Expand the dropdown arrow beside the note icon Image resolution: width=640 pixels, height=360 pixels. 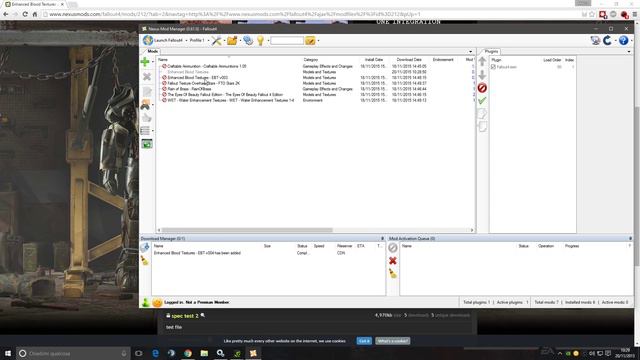pyautogui.click(x=318, y=40)
